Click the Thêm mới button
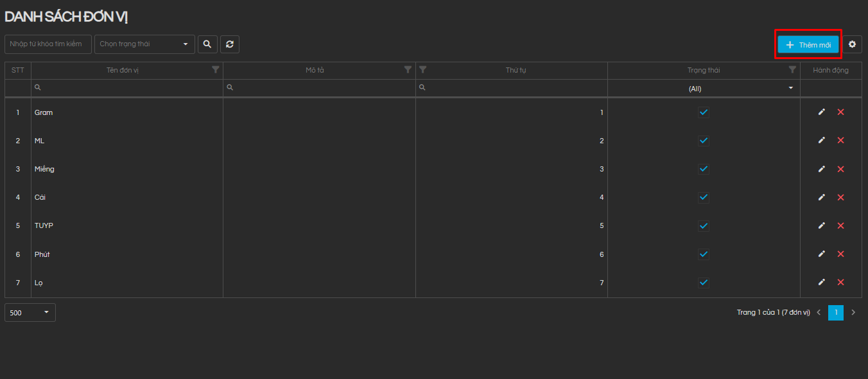Image resolution: width=868 pixels, height=379 pixels. (808, 45)
